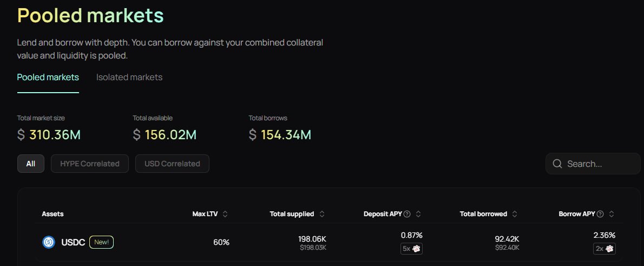Click the New! badge beside USDC
Viewport: 644px width, 266px height.
101,242
